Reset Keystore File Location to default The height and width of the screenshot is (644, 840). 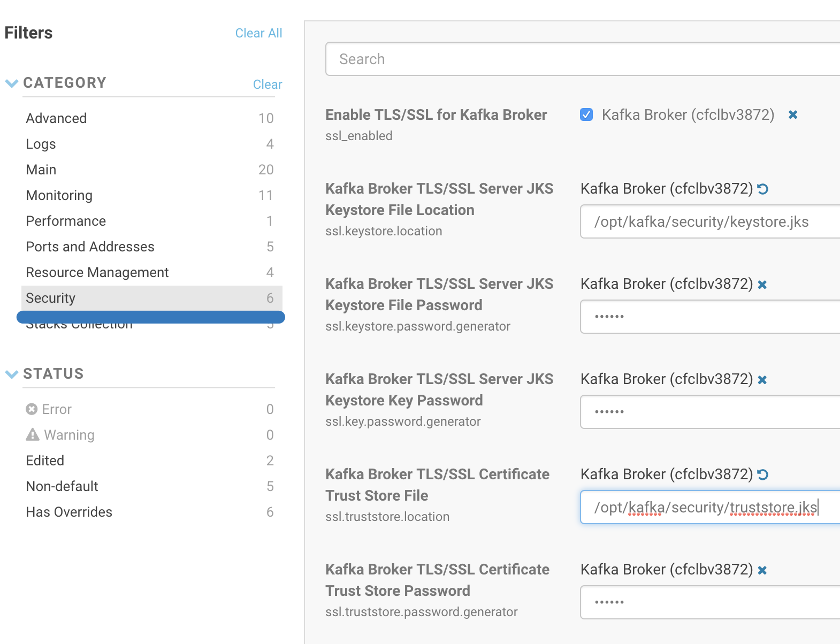click(x=763, y=189)
